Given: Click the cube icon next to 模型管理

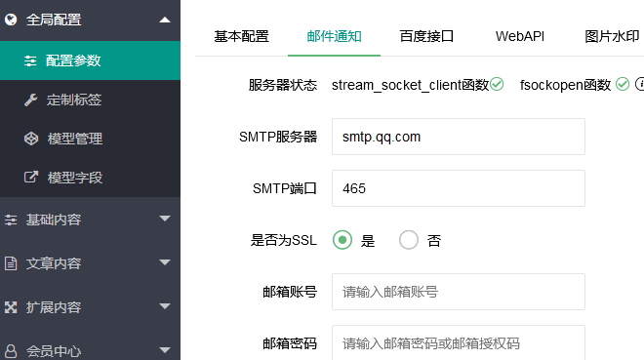Looking at the screenshot, I should point(31,139).
